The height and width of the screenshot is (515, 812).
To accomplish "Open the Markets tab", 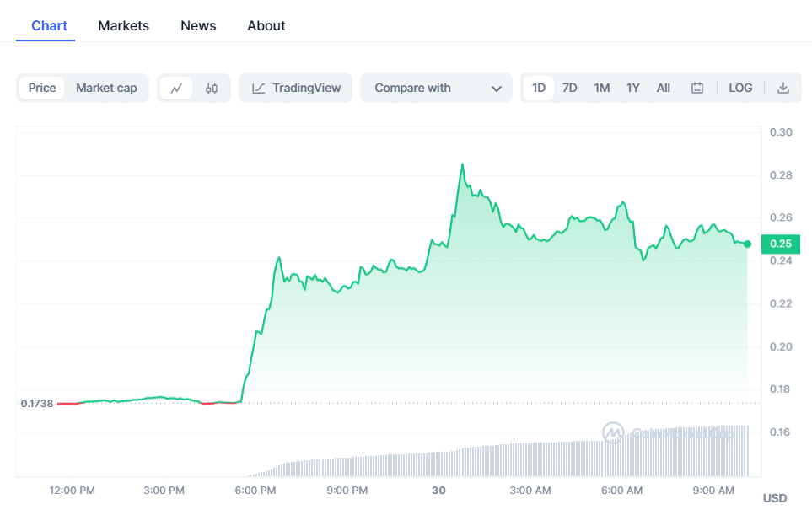I will (123, 25).
